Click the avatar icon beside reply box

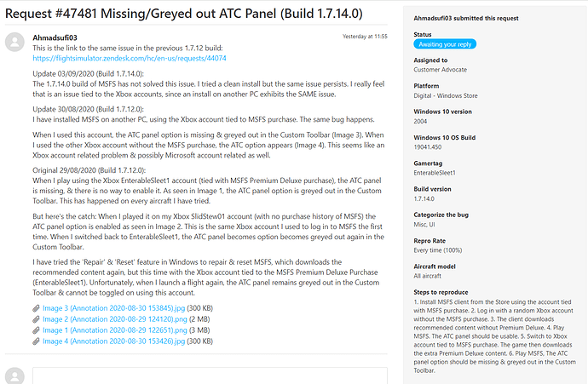pyautogui.click(x=14, y=375)
